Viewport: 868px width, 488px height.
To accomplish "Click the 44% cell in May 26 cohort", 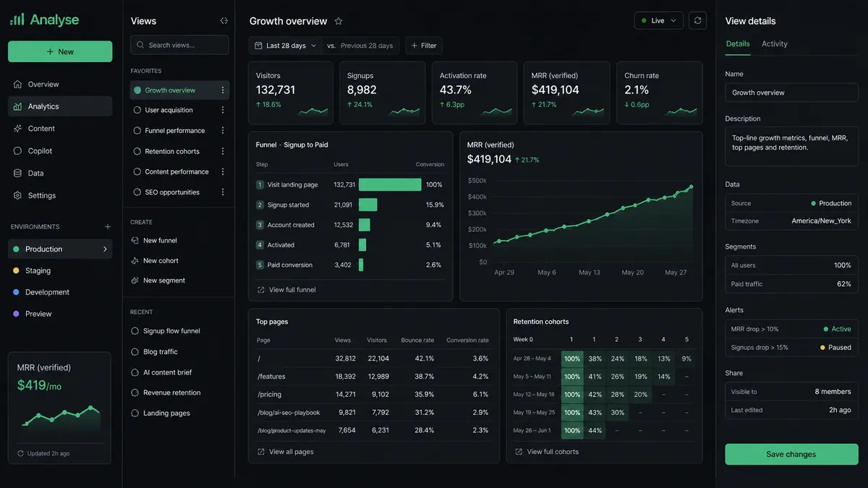I will point(595,431).
